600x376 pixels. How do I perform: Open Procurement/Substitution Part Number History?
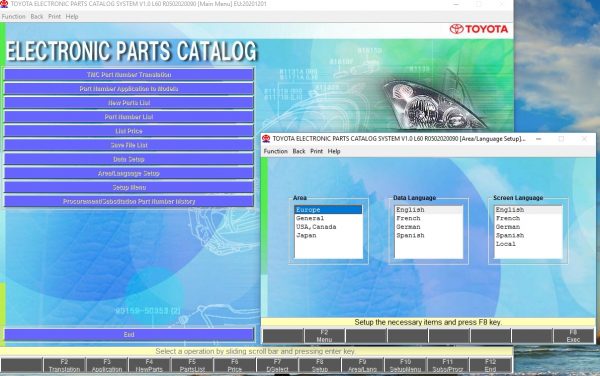coord(129,202)
